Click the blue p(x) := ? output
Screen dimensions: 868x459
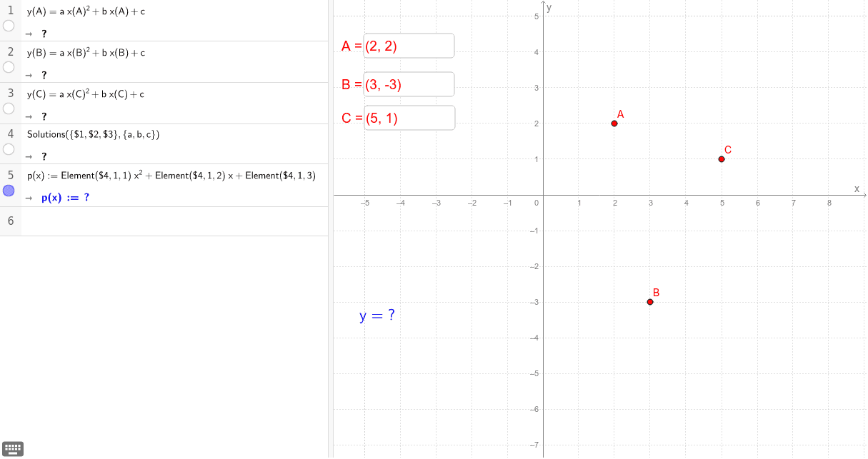(66, 198)
